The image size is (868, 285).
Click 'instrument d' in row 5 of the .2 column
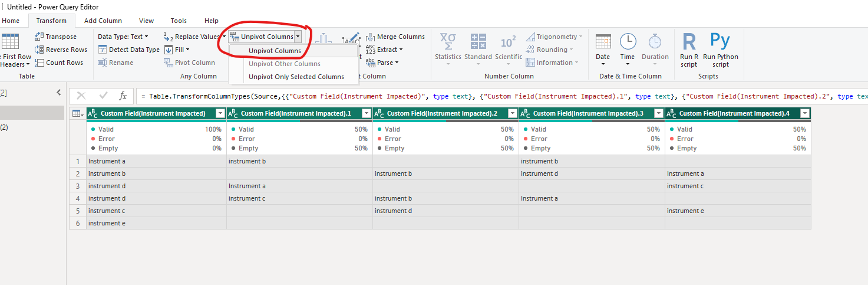[x=445, y=211]
